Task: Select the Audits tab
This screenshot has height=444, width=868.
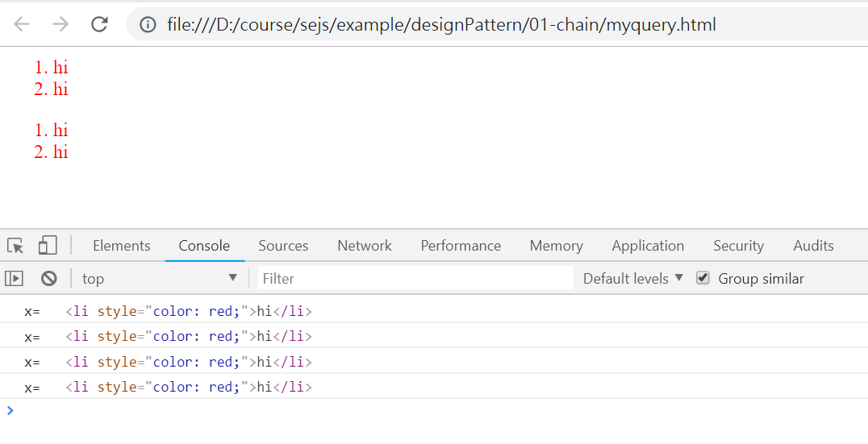Action: click(813, 246)
